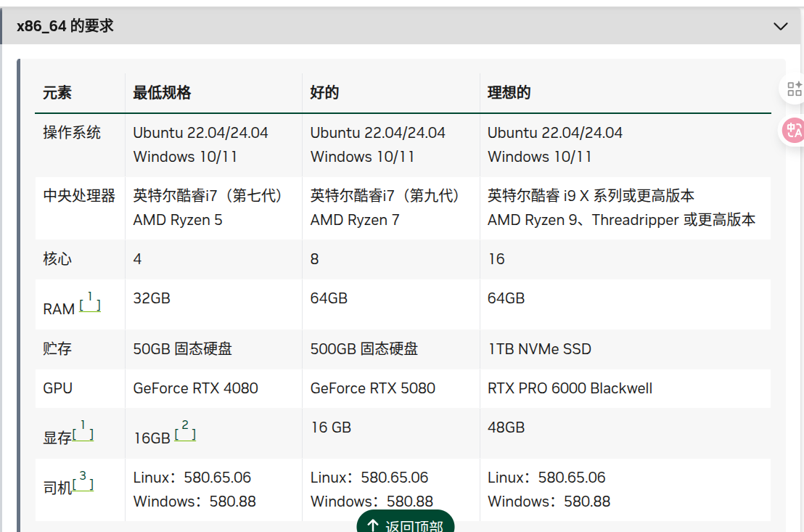Collapse the x86_64 的要求 section via its chevron
Image resolution: width=804 pixels, height=532 pixels.
(x=780, y=25)
